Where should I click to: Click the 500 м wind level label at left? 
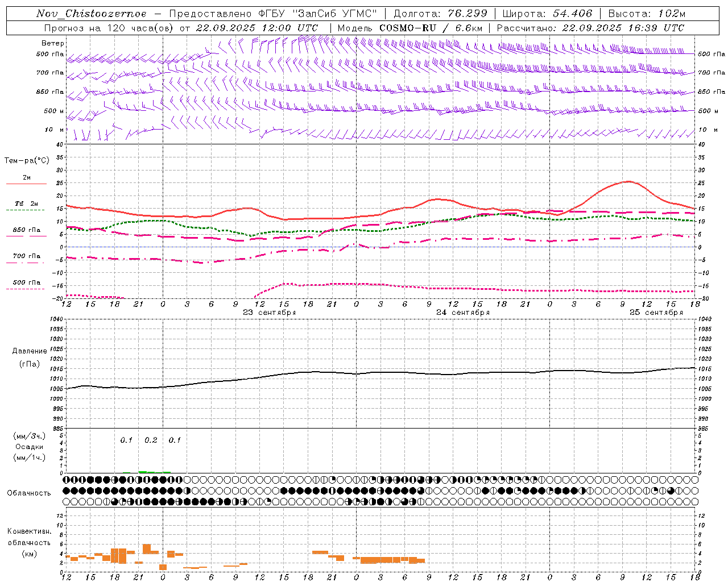point(54,111)
